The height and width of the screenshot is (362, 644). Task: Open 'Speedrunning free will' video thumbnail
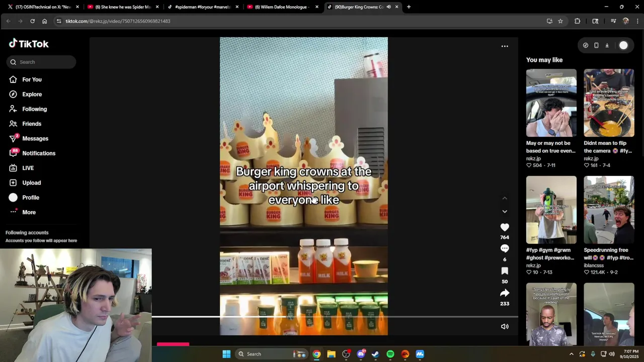tap(609, 210)
